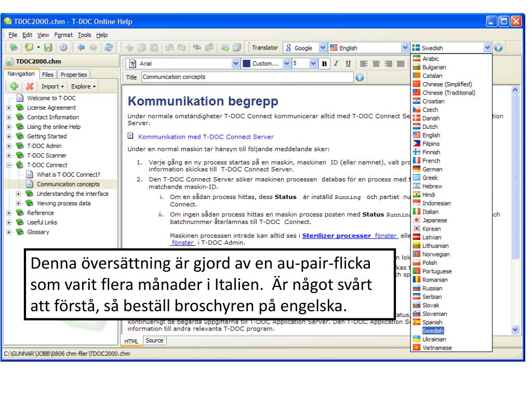532x399 pixels.
Task: Toggle bold formatting
Action: [324, 63]
